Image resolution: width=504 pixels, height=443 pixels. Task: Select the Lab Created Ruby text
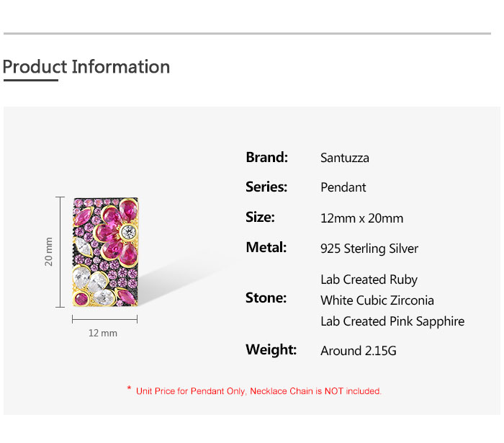[369, 279]
